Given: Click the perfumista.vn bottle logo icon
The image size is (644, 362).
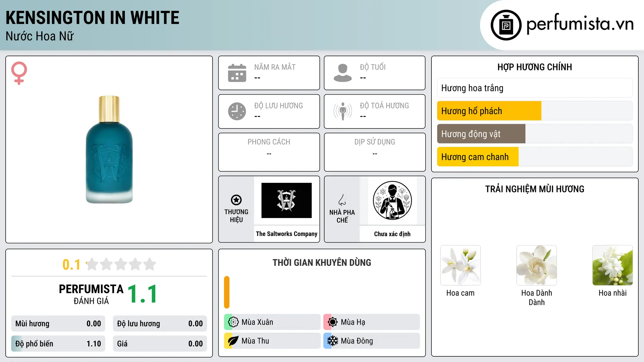Looking at the screenshot, I should [506, 25].
